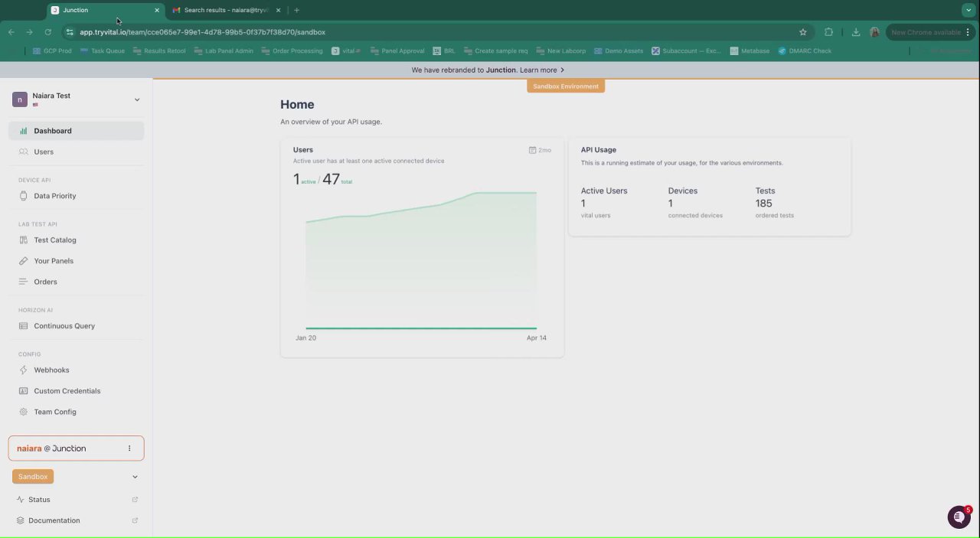The width and height of the screenshot is (980, 538).
Task: Open the Lab Panel Admin bookmark
Action: point(224,51)
